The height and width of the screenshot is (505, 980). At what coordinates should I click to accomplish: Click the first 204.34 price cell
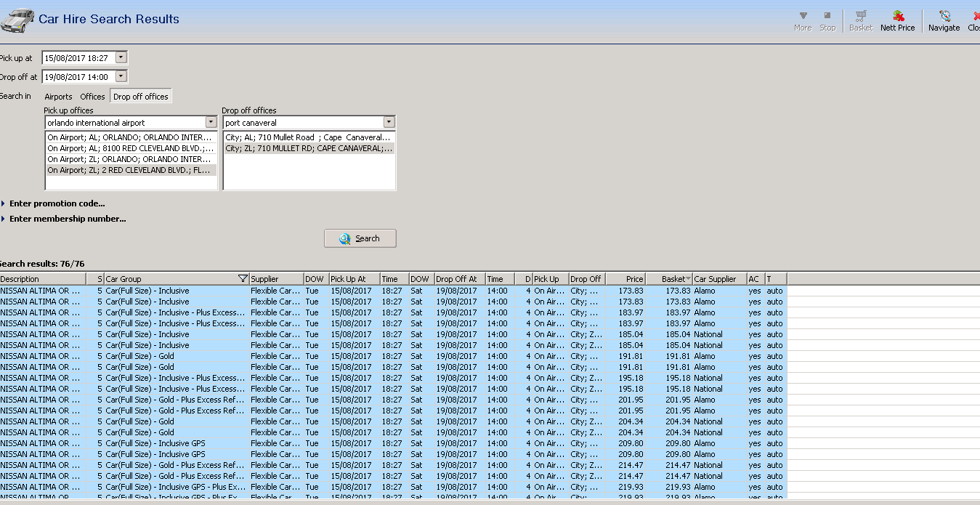625,421
